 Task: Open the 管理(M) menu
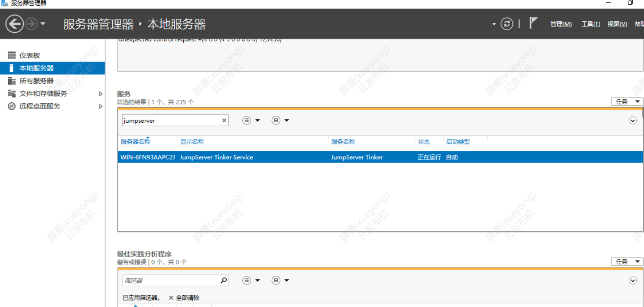point(561,24)
